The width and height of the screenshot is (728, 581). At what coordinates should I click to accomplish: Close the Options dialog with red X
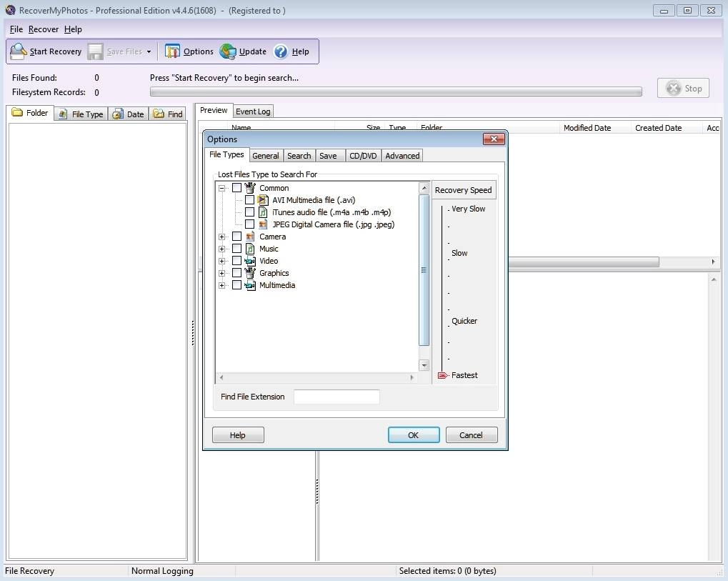pyautogui.click(x=494, y=139)
